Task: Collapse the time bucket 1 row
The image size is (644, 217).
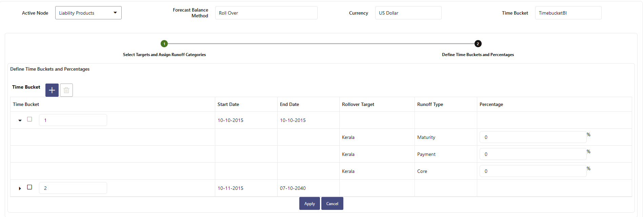Action: tap(20, 120)
